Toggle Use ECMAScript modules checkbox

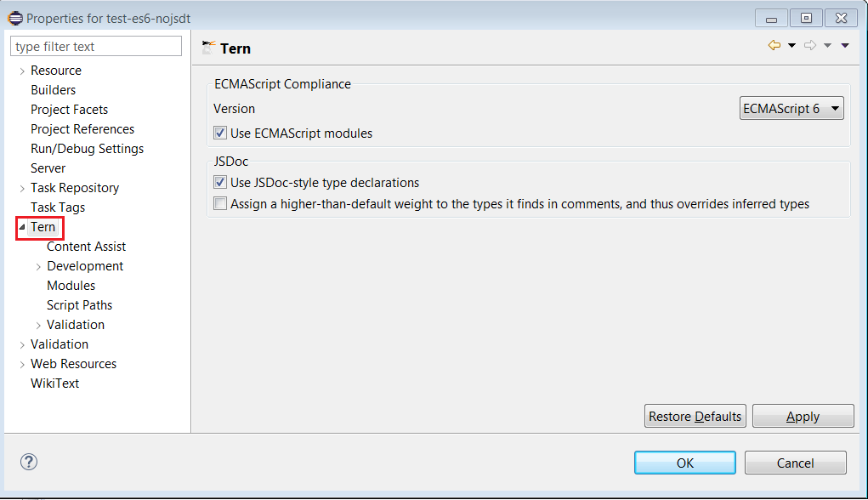(x=221, y=134)
